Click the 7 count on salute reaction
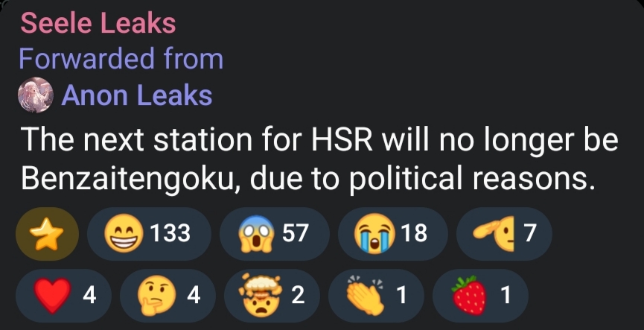Viewport: 644px width, 330px height. coord(530,233)
